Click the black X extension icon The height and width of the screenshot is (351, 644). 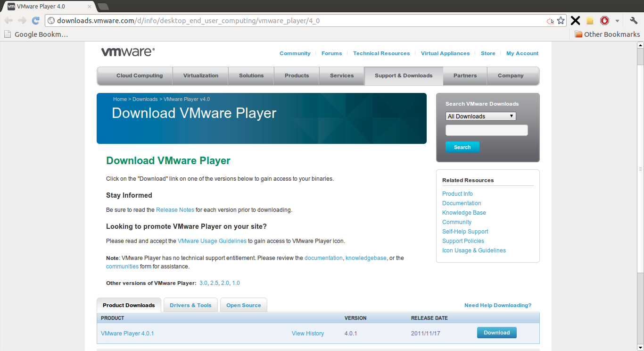click(575, 21)
